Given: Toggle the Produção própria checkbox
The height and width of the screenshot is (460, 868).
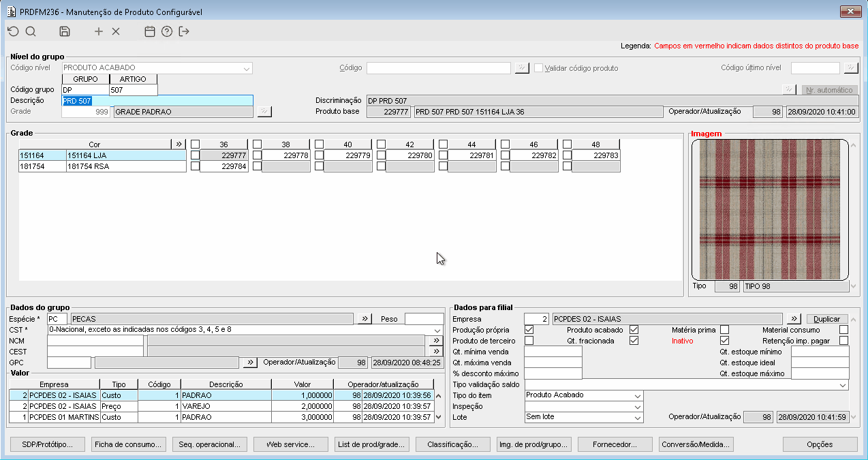Looking at the screenshot, I should [529, 330].
